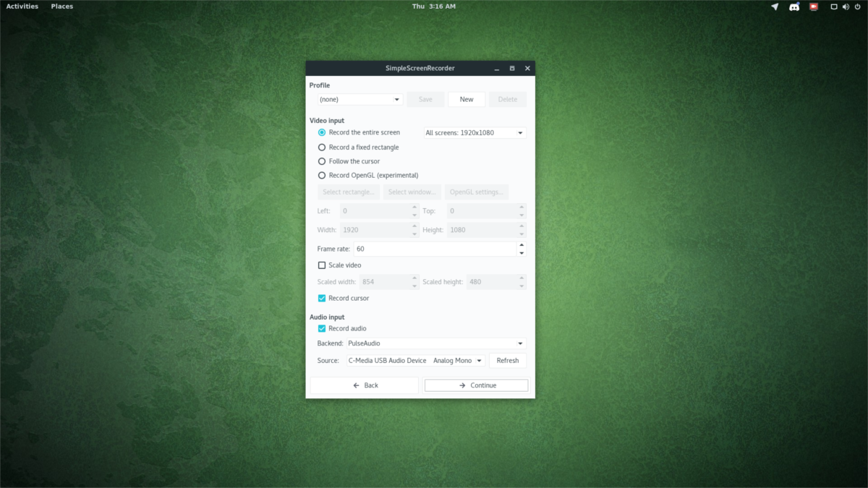Screen dimensions: 868x488
Task: Open the volume icon in top bar
Action: (846, 7)
